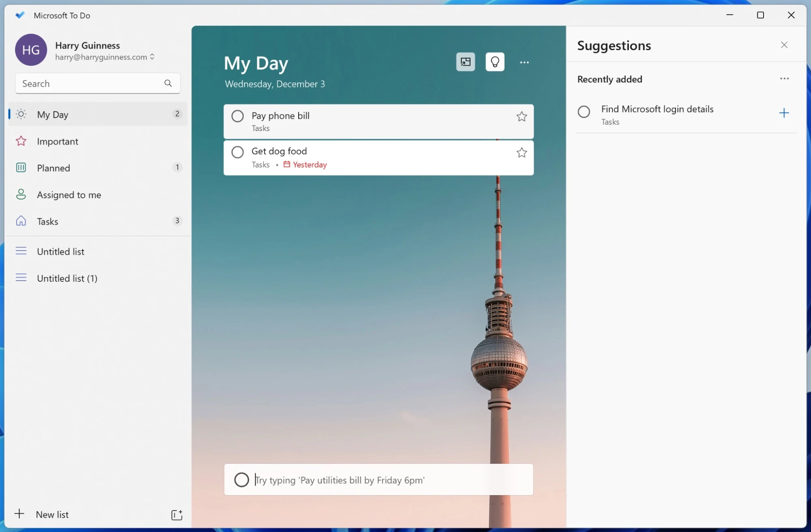Click the Harry Guinness profile avatar
811x532 pixels.
(30, 49)
